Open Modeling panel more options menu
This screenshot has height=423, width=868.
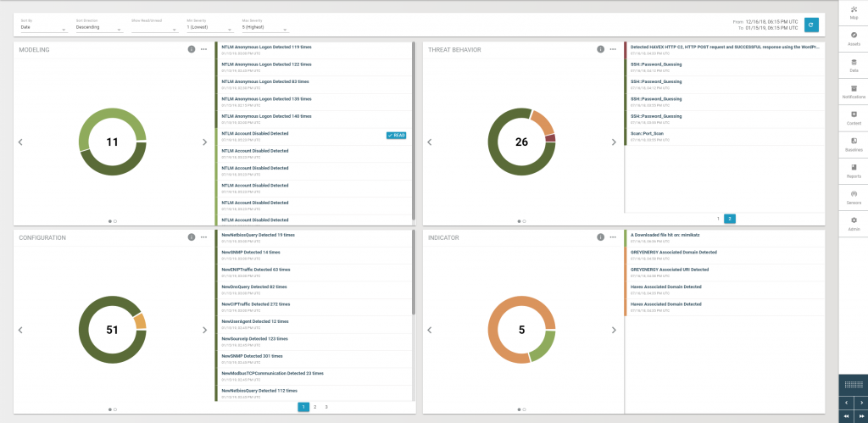click(203, 49)
